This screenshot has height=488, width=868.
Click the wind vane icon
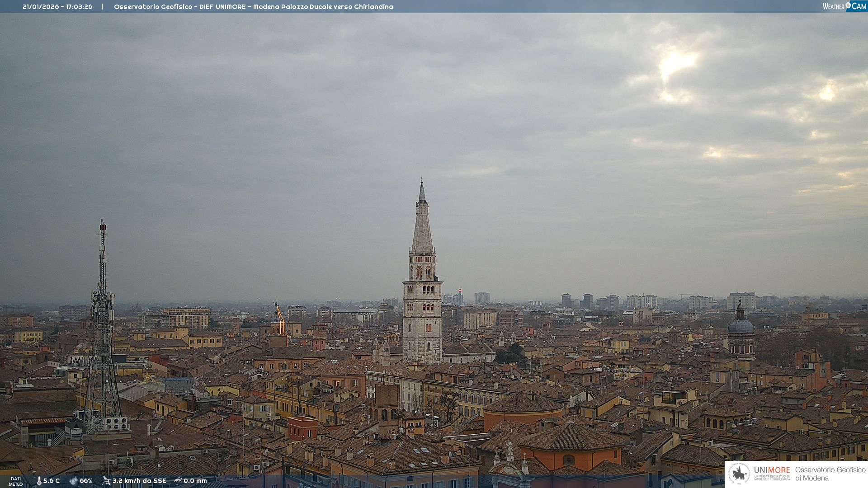[106, 481]
